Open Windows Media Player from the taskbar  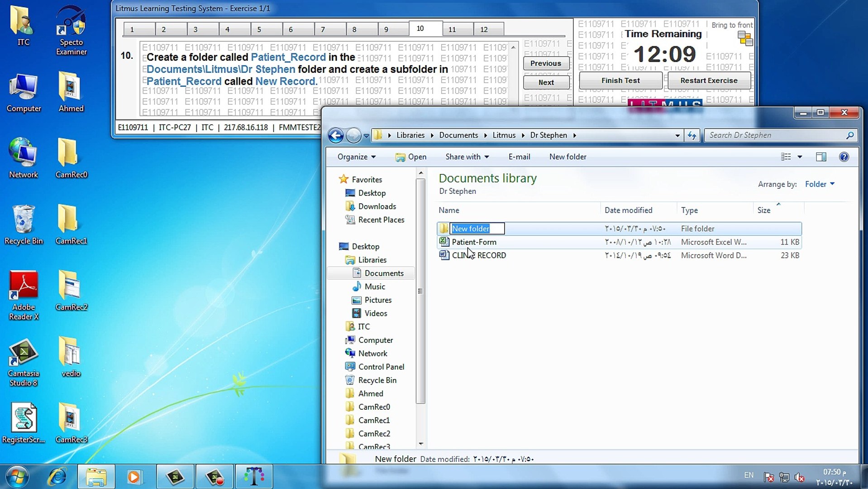[x=134, y=477]
